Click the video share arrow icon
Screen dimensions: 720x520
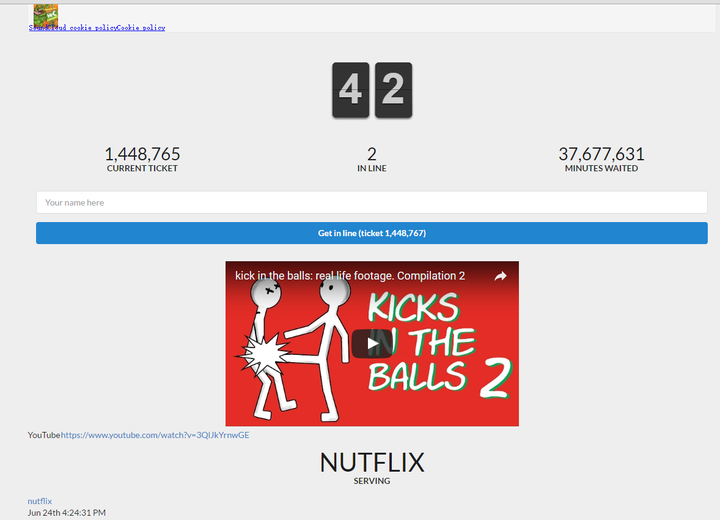click(x=501, y=276)
